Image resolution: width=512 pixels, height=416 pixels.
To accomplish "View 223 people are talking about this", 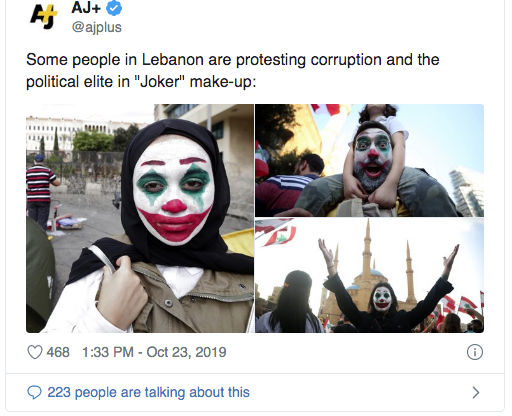I will click(148, 392).
